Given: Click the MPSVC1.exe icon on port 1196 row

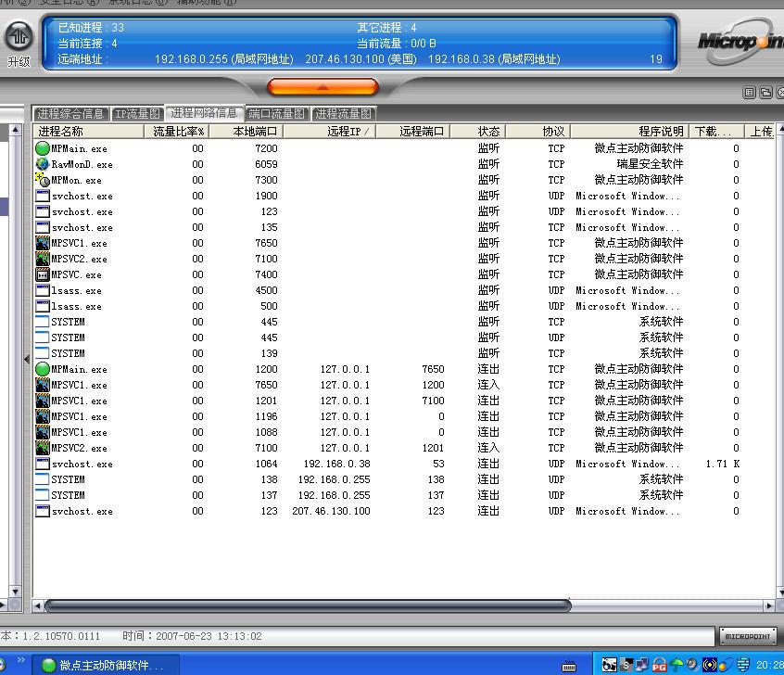Looking at the screenshot, I should click(x=43, y=416).
